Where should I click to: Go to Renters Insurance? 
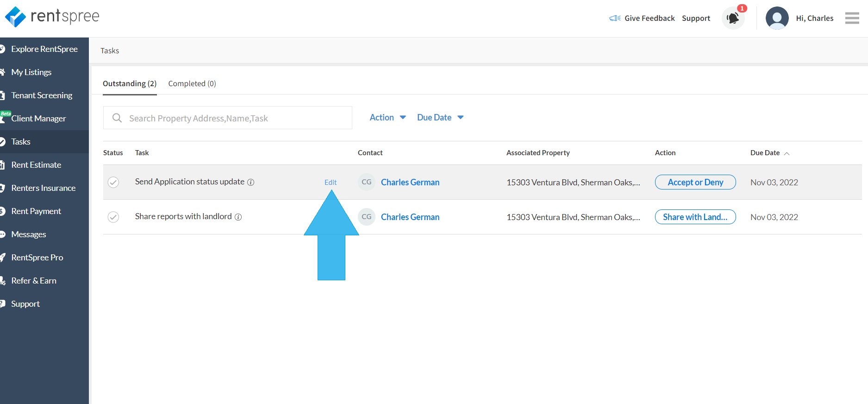44,188
